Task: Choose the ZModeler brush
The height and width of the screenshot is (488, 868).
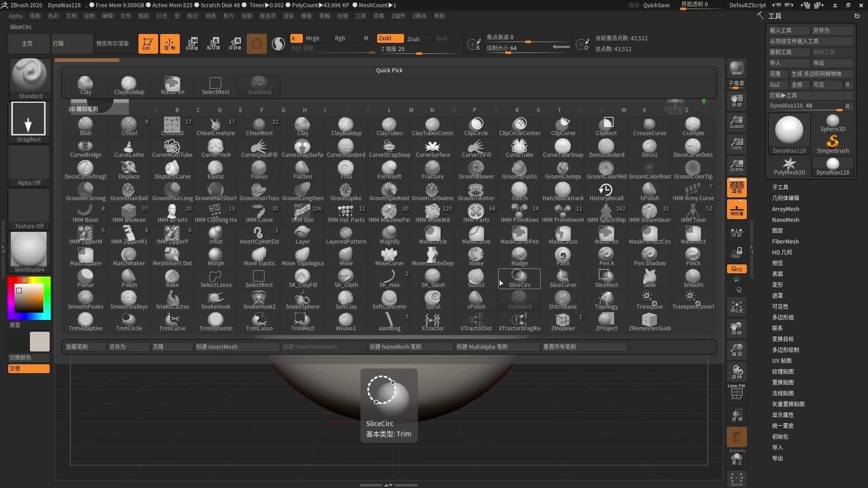Action: [563, 322]
